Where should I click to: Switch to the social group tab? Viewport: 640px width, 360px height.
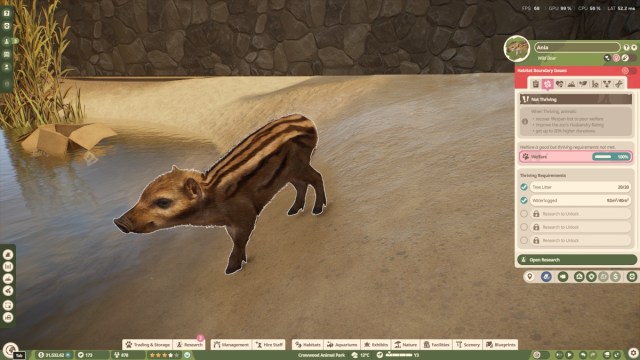click(595, 84)
